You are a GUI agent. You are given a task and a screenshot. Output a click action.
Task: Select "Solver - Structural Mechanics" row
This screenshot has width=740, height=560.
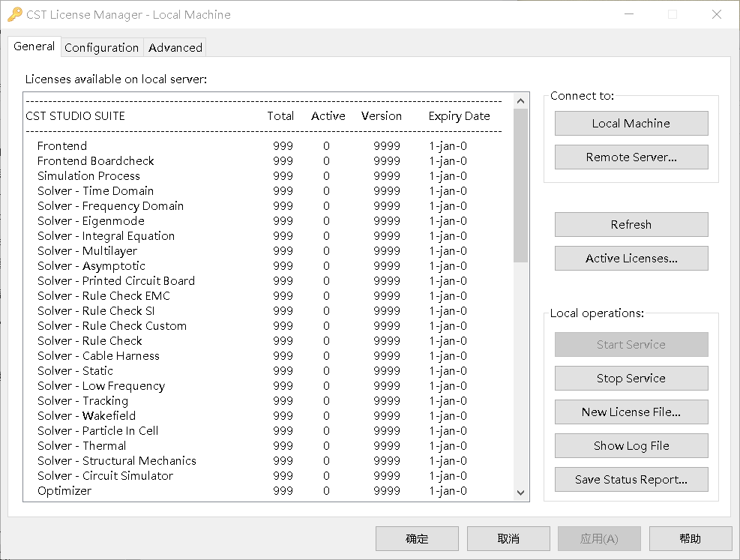point(252,461)
